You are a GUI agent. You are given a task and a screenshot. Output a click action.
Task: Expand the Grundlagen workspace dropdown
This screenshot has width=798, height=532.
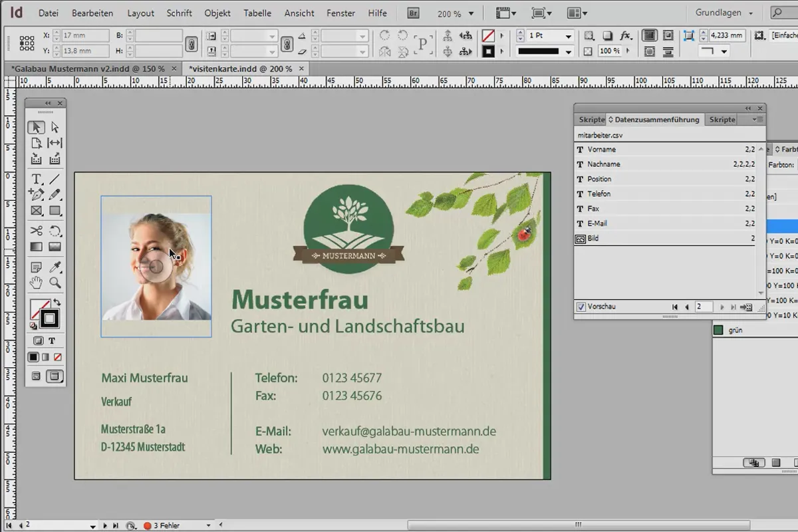724,13
